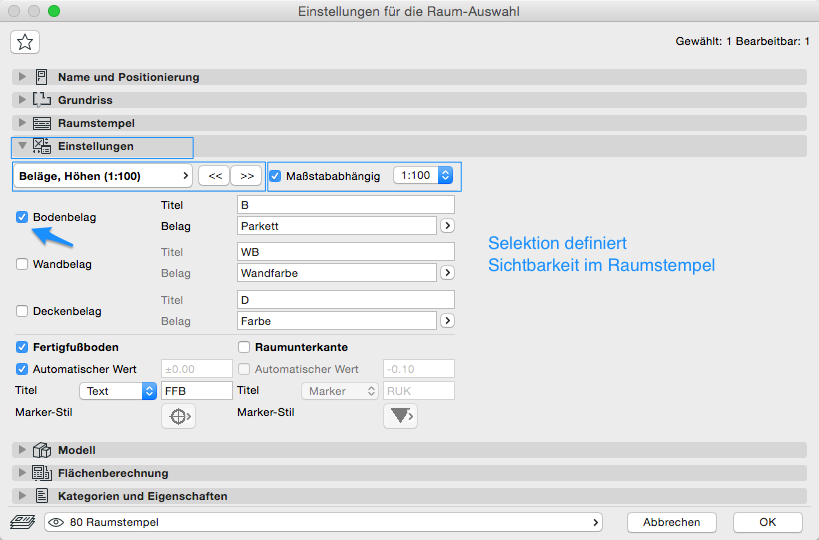
Task: Click the Fertigfußboden marker style crosshair icon
Action: (x=178, y=416)
